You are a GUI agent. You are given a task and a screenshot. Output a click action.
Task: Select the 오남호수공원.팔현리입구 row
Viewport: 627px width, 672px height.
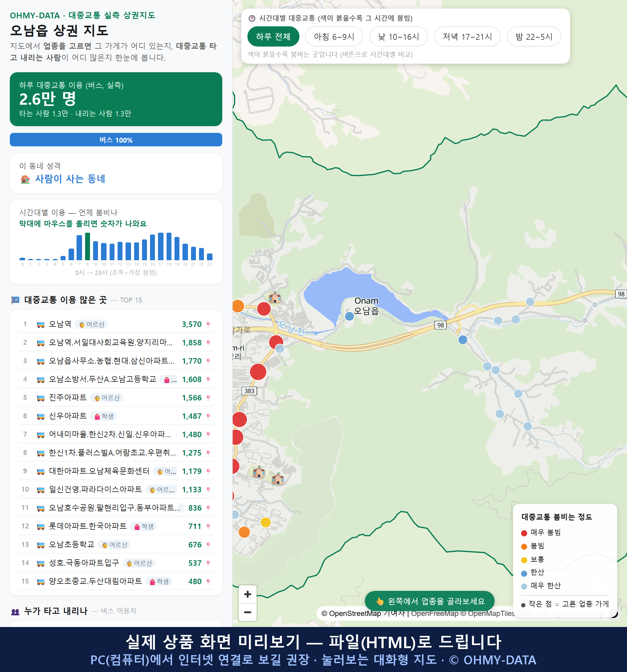point(116,508)
